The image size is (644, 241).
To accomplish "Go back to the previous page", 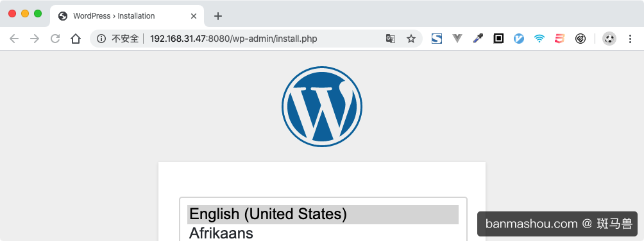I will coord(14,39).
